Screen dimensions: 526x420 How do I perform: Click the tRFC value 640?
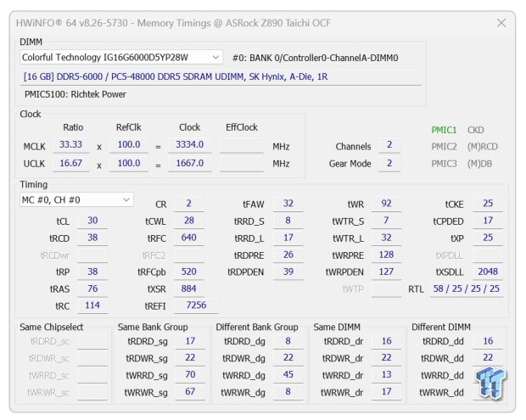pos(189,238)
